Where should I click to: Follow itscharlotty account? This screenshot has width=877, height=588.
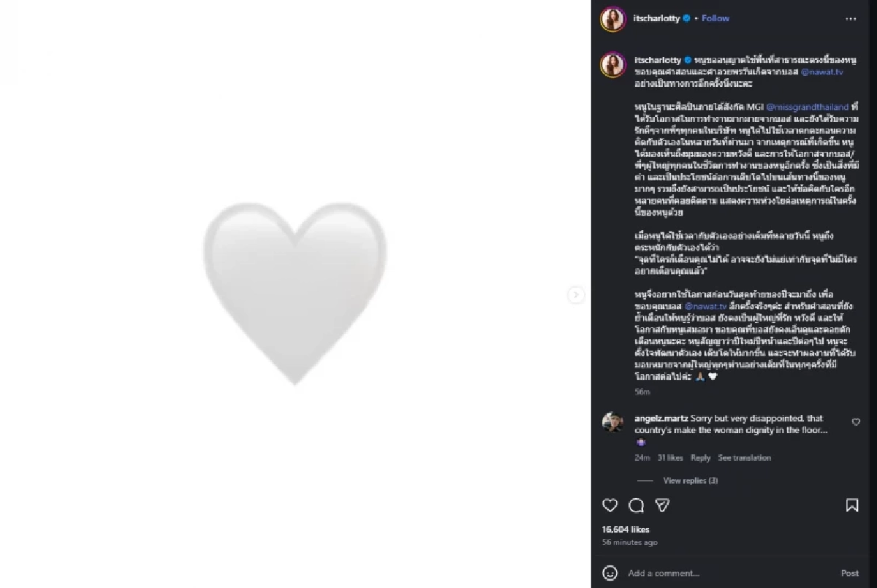pos(715,18)
